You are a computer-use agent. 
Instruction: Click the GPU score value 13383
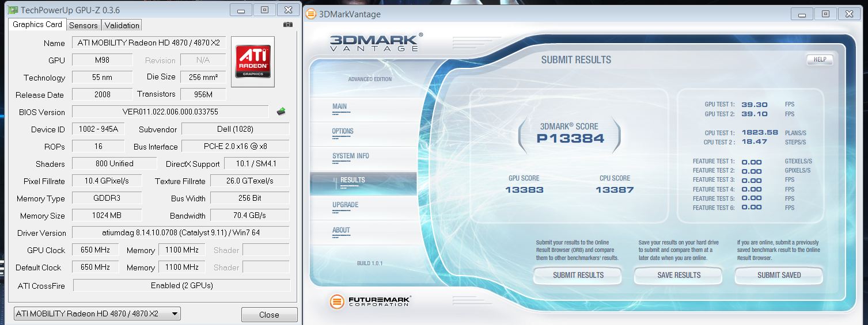tap(524, 189)
